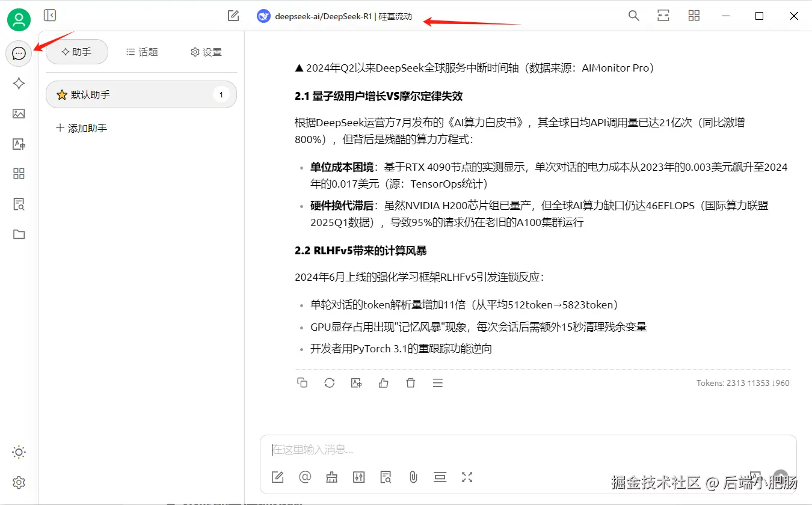Open settings gear at sidebar bottom
This screenshot has width=812, height=505.
pyautogui.click(x=19, y=482)
